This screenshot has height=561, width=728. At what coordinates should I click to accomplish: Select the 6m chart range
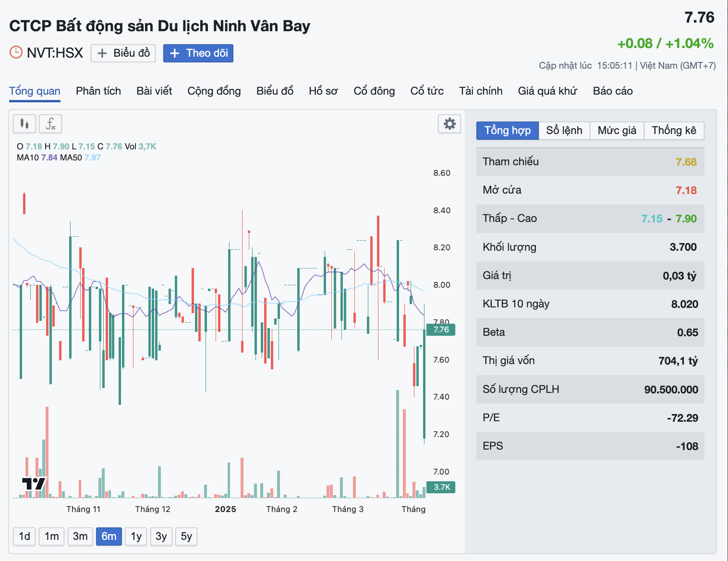tap(109, 537)
